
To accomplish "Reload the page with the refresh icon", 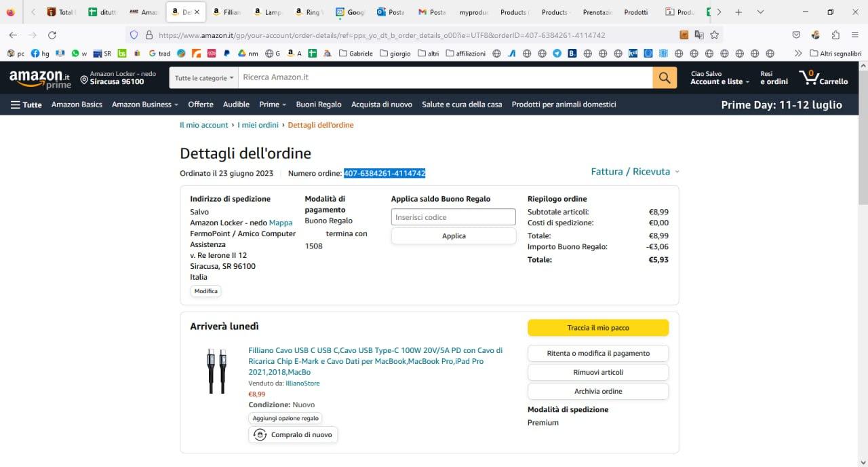I will pyautogui.click(x=52, y=35).
